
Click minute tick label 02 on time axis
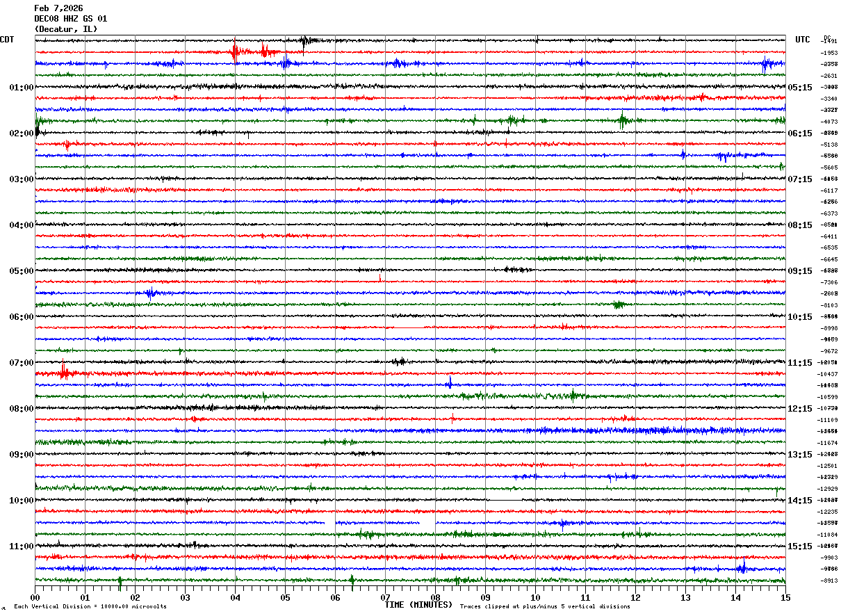(x=135, y=597)
